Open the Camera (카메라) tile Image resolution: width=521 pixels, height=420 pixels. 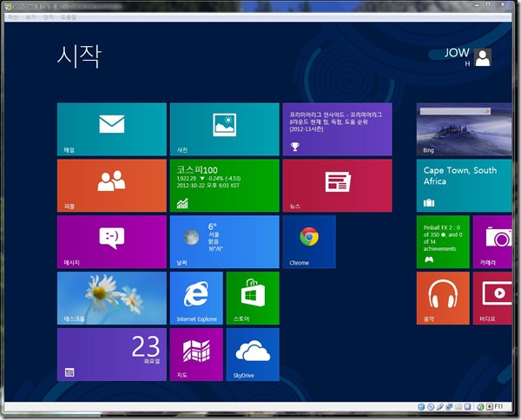pyautogui.click(x=492, y=241)
